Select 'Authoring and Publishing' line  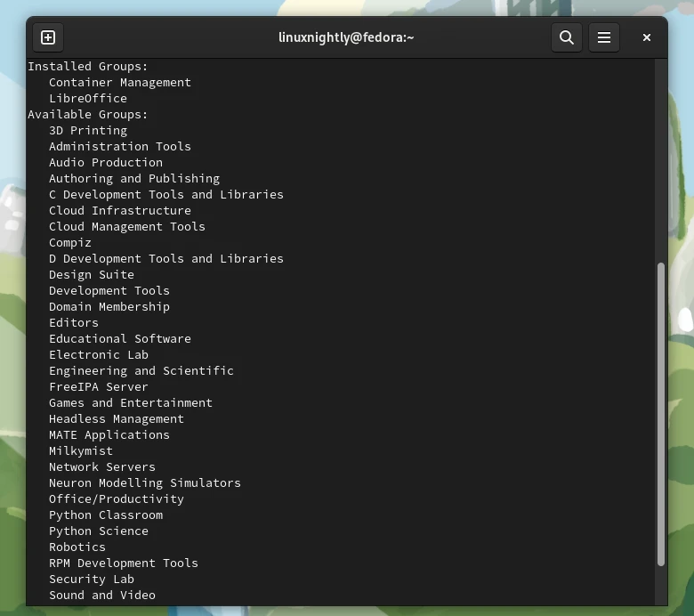tap(134, 178)
